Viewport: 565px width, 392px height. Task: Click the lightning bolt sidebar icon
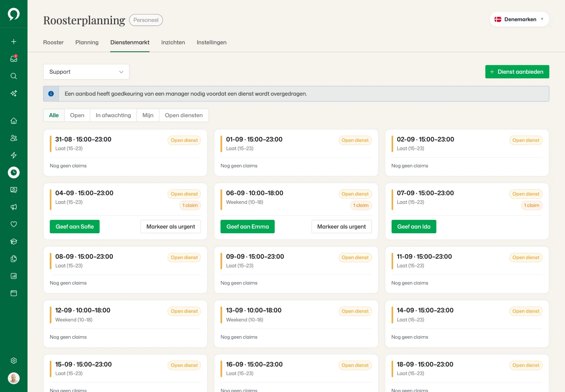pos(14,155)
